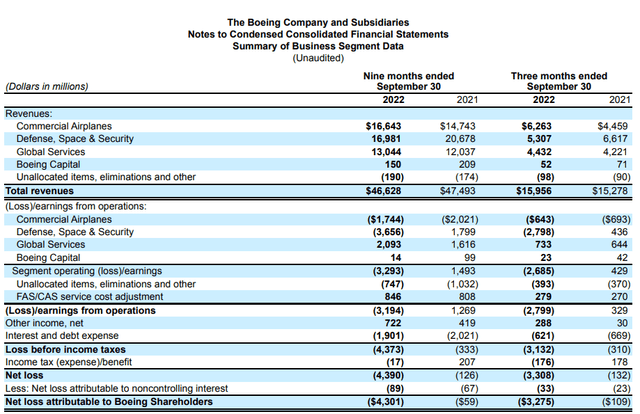This screenshot has width=640, height=414.
Task: Select the 5,307 cell
Action: [539, 139]
